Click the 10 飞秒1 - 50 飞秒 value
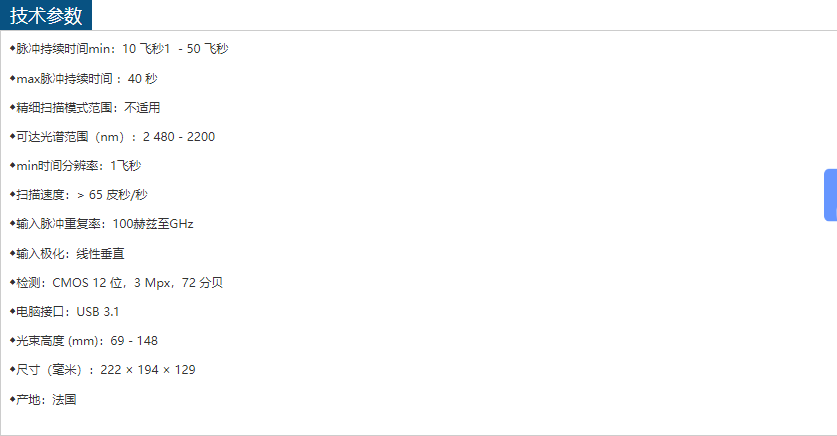Screen dimensions: 837x436 click(x=175, y=49)
